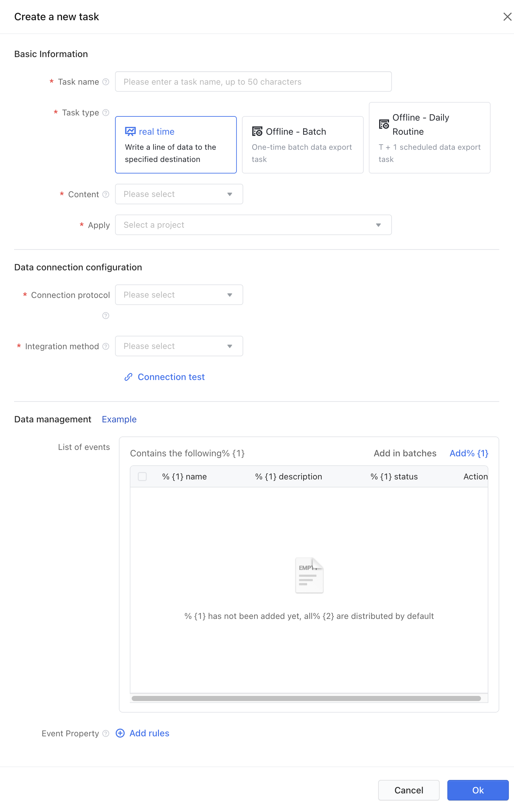This screenshot has height=812, width=514.
Task: Open the Data management Example link
Action: tap(119, 419)
